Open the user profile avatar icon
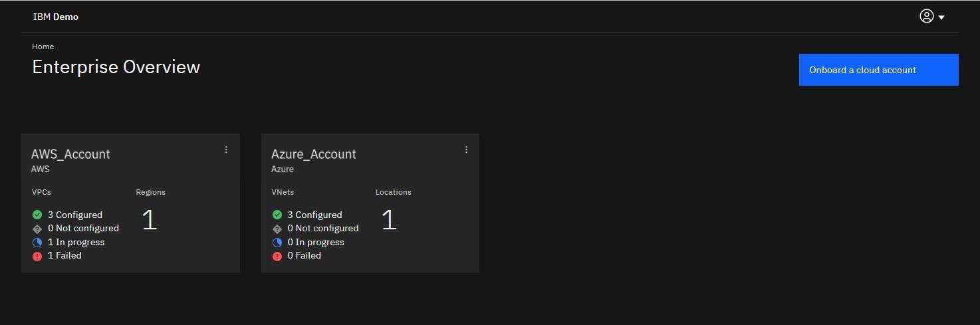Image resolution: width=980 pixels, height=325 pixels. 927,17
